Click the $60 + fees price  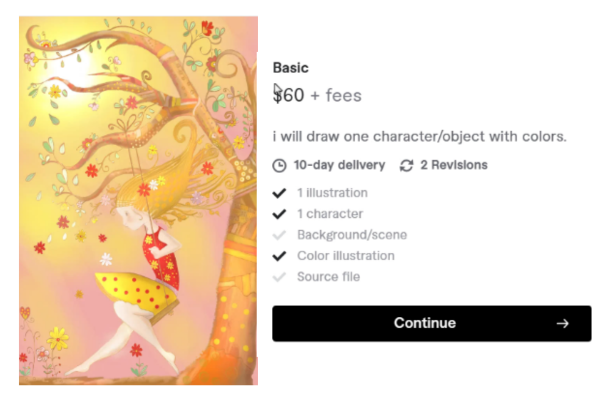(317, 96)
